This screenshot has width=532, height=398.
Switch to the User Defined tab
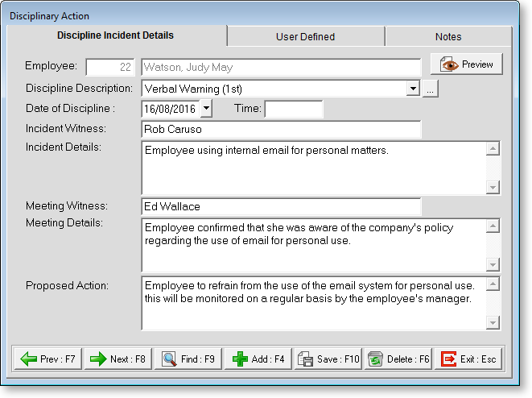coord(305,36)
